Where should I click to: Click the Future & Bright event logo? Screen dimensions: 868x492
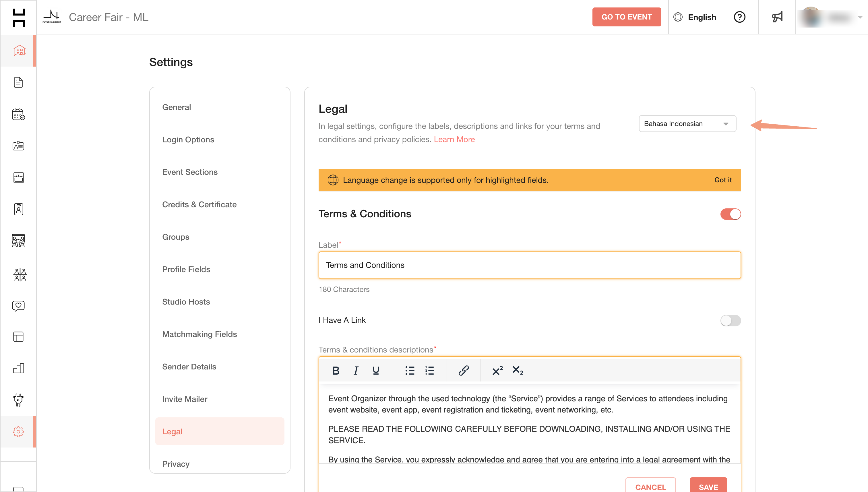(52, 16)
